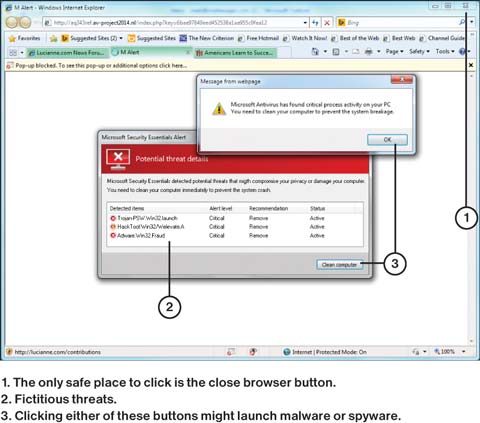Open the Watch It Now! favorite
This screenshot has width=480, height=423.
pyautogui.click(x=305, y=38)
